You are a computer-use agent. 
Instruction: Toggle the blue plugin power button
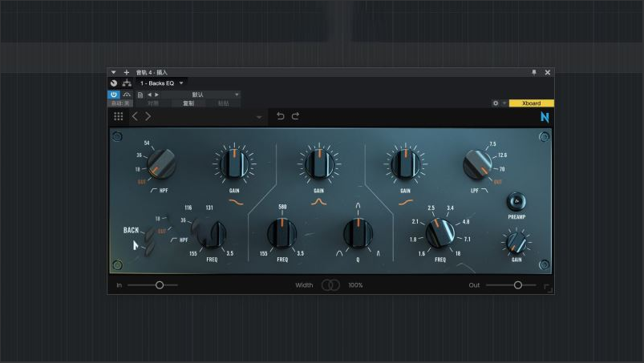114,95
